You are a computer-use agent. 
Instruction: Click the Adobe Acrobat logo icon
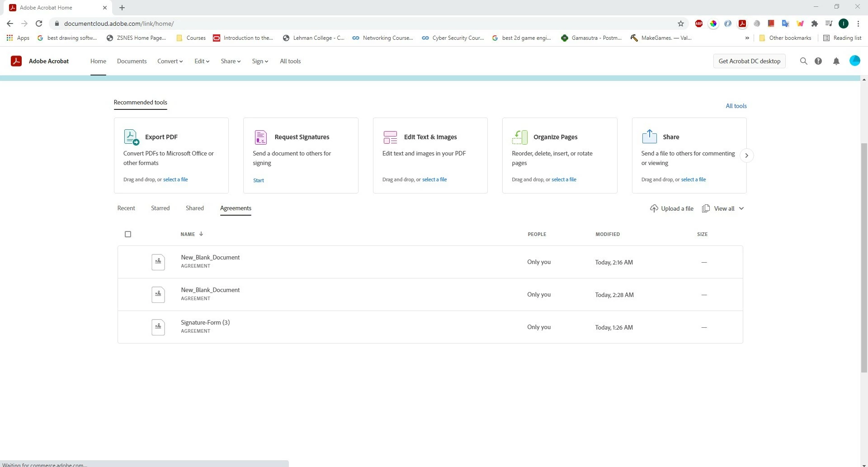pyautogui.click(x=16, y=61)
